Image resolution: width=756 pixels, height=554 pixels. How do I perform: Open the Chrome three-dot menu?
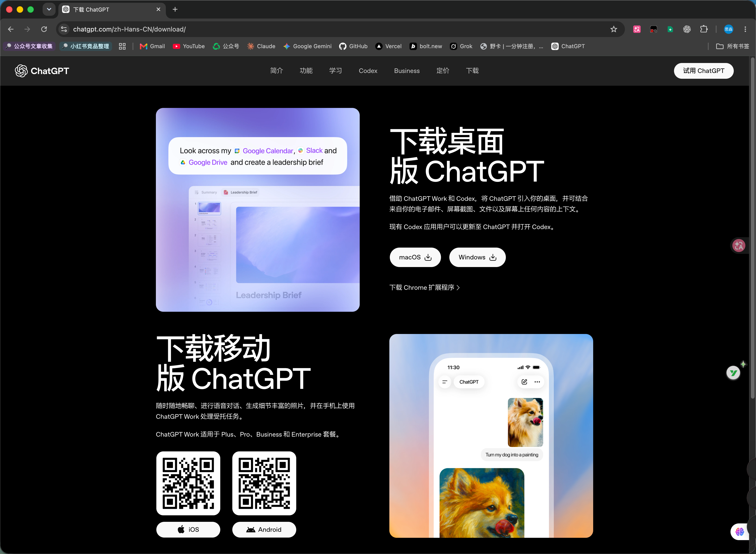(x=745, y=29)
